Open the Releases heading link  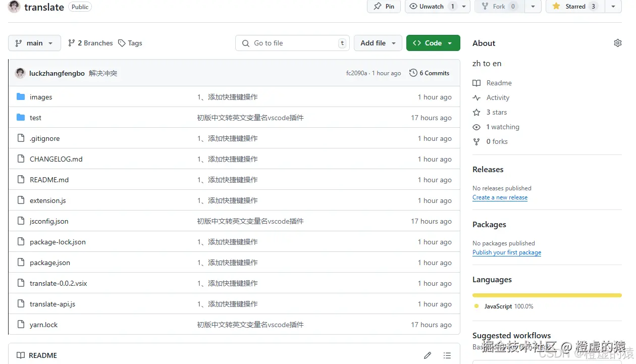488,170
